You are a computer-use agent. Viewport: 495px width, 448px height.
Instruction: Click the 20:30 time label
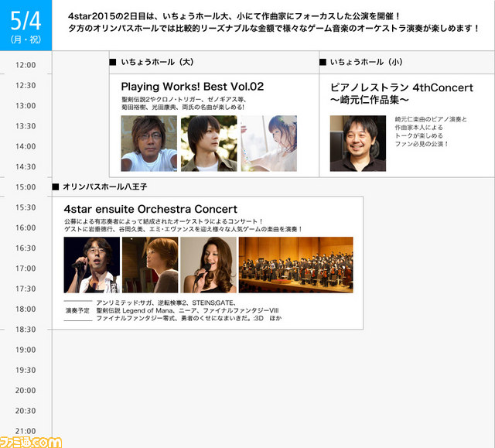click(26, 411)
